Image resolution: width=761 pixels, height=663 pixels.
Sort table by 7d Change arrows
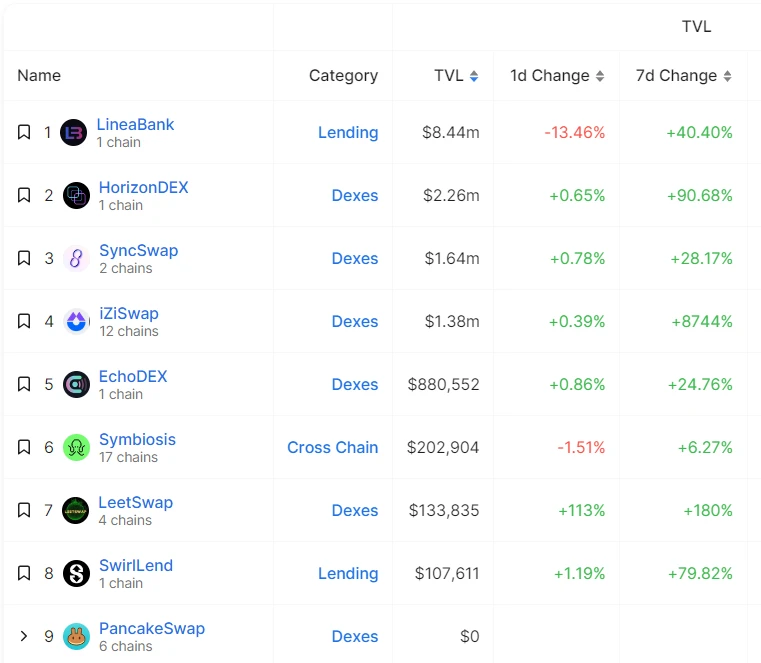coord(727,76)
